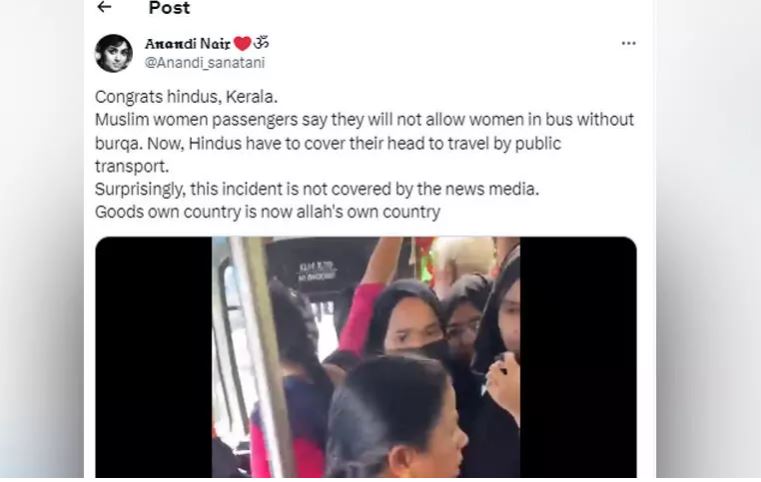Click the Anandi Nair display name

click(187, 44)
